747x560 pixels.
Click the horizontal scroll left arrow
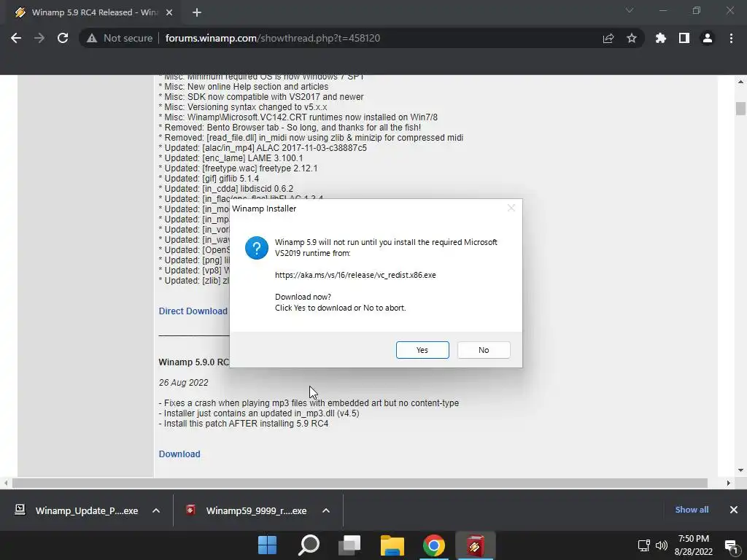pyautogui.click(x=6, y=483)
